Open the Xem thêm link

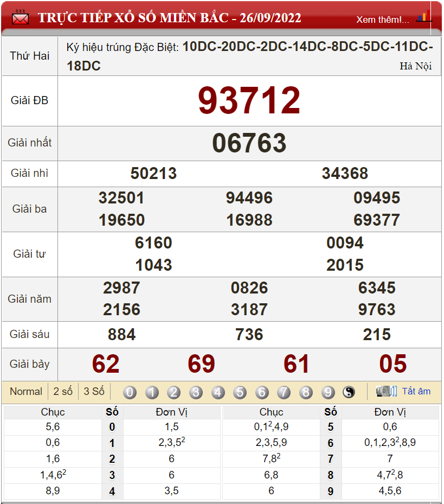tap(382, 20)
